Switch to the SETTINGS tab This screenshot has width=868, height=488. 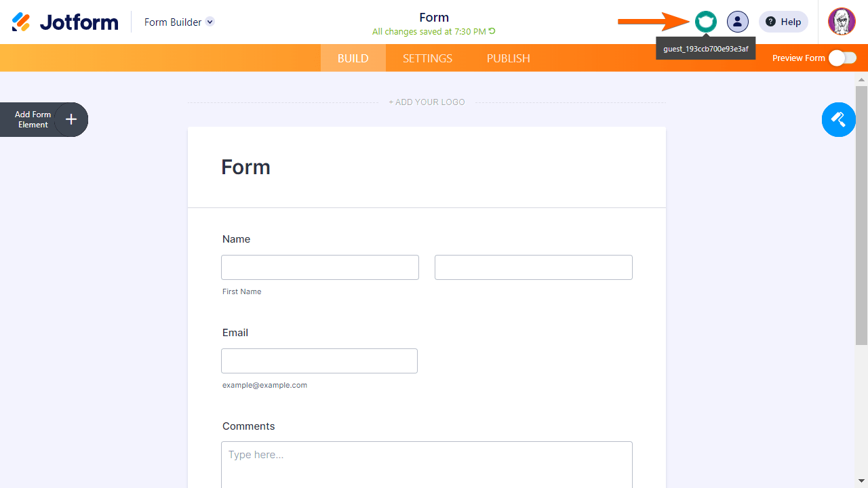click(x=427, y=58)
